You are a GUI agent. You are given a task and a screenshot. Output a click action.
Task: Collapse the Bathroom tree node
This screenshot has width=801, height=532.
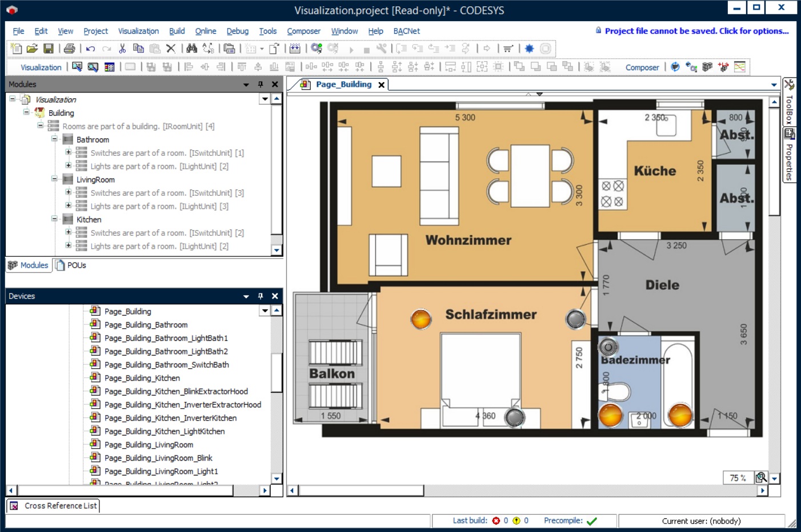coord(55,139)
